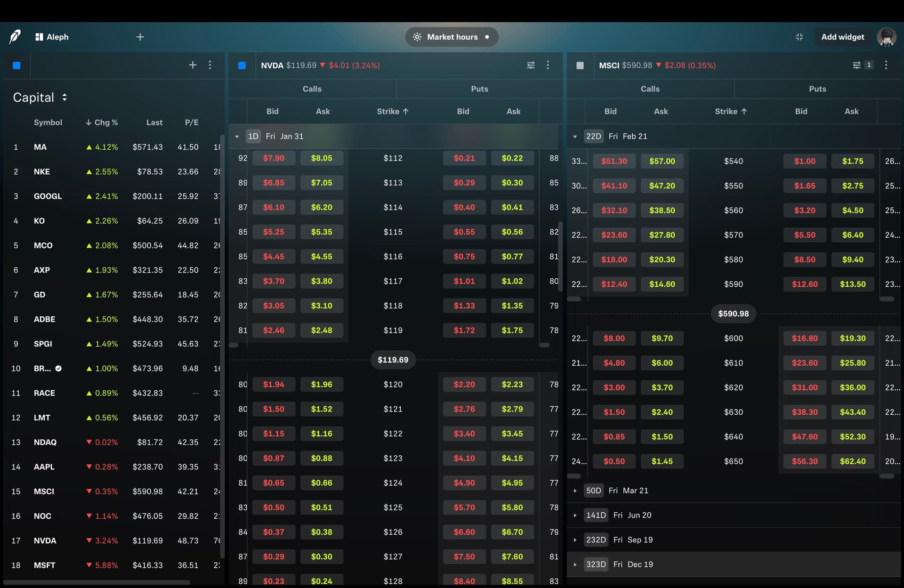This screenshot has height=588, width=904.
Task: Open watchlist widget three-dot menu
Action: [x=210, y=65]
